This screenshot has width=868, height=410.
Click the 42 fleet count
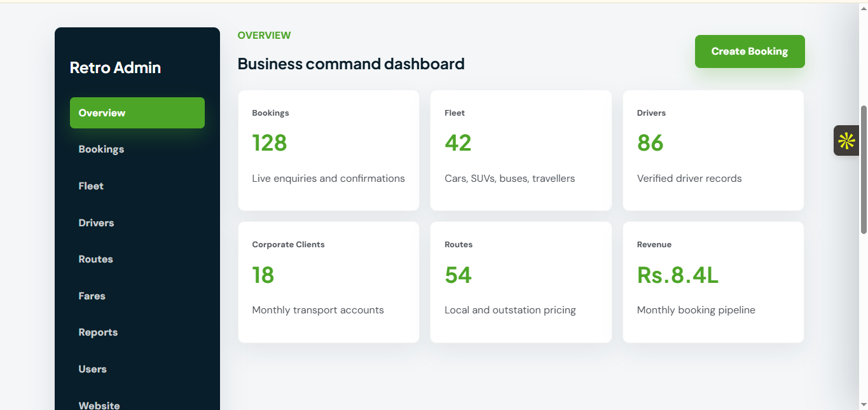click(x=458, y=143)
